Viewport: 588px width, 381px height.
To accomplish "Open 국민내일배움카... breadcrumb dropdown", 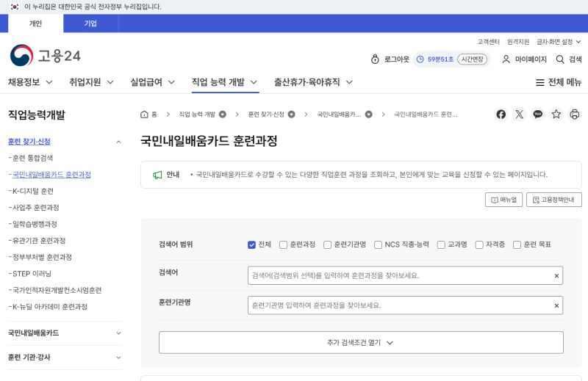I will 369,115.
